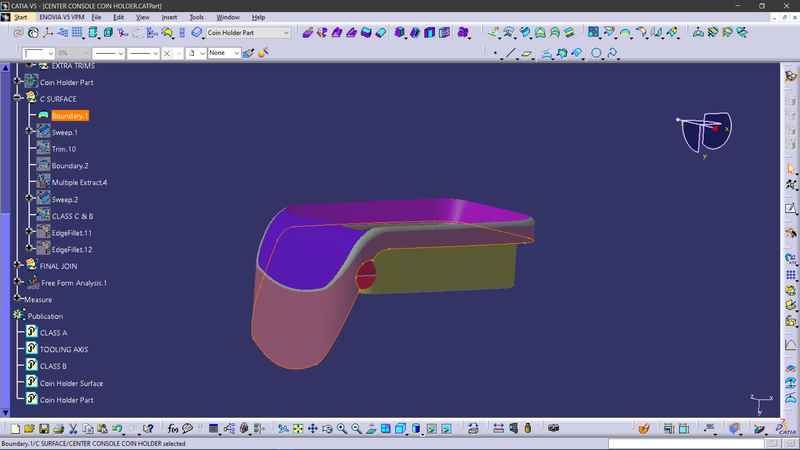Click the Zoom Out magnifier icon
The width and height of the screenshot is (800, 450).
coord(356,429)
